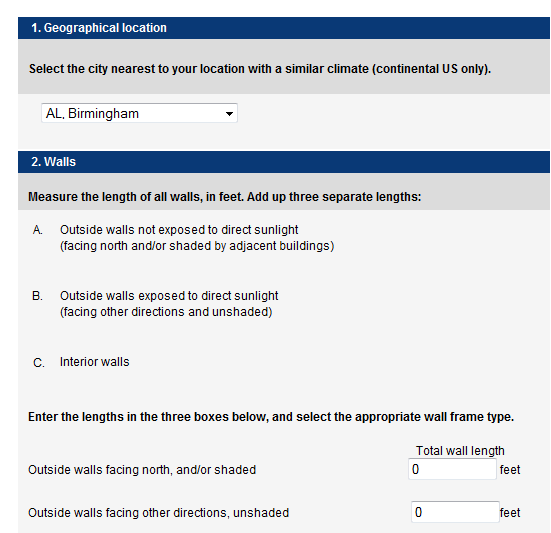The image size is (551, 533).
Task: Click 'Outside walls facing other directions, unshaded' label
Action: click(158, 513)
